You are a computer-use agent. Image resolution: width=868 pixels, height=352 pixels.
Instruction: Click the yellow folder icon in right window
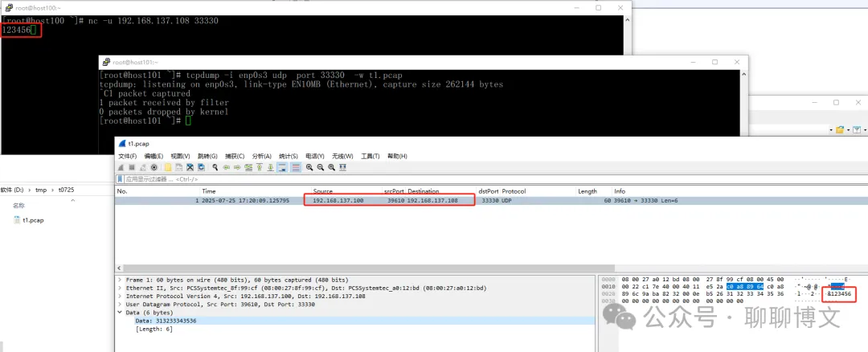(840, 129)
